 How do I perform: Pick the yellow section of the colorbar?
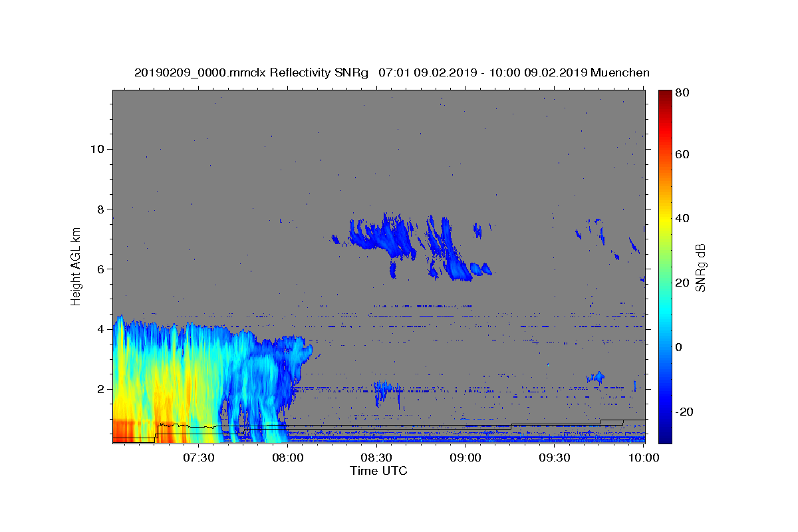coord(665,219)
